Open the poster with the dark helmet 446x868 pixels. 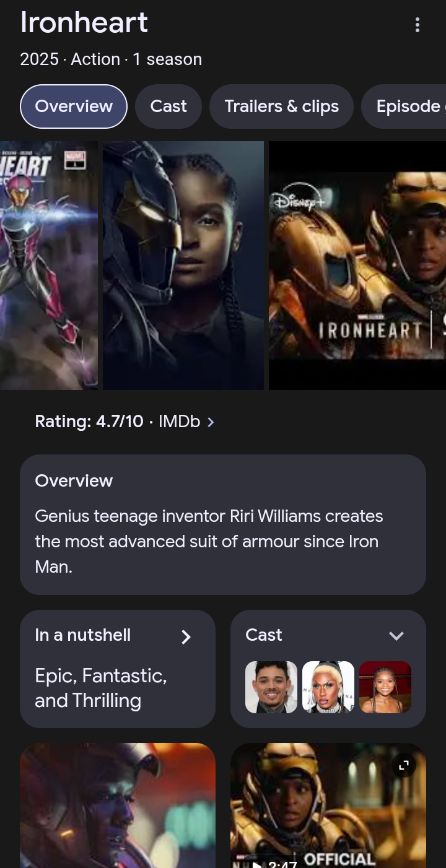(183, 266)
